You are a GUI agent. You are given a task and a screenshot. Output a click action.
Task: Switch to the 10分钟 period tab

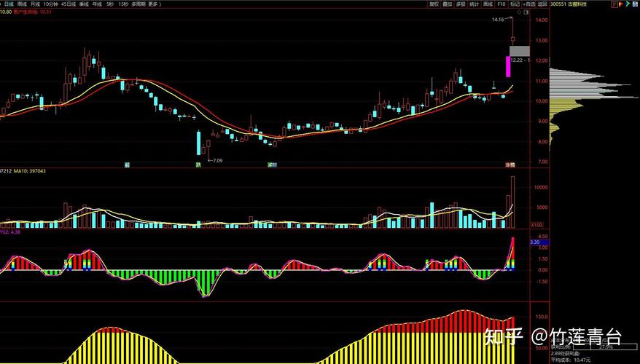(x=50, y=4)
